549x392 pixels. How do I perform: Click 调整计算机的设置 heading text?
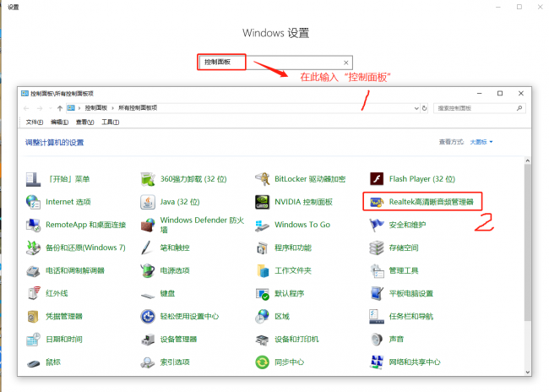click(54, 143)
